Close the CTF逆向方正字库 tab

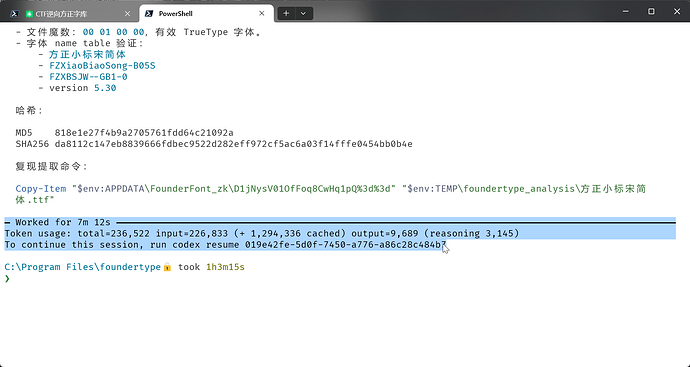(x=128, y=14)
